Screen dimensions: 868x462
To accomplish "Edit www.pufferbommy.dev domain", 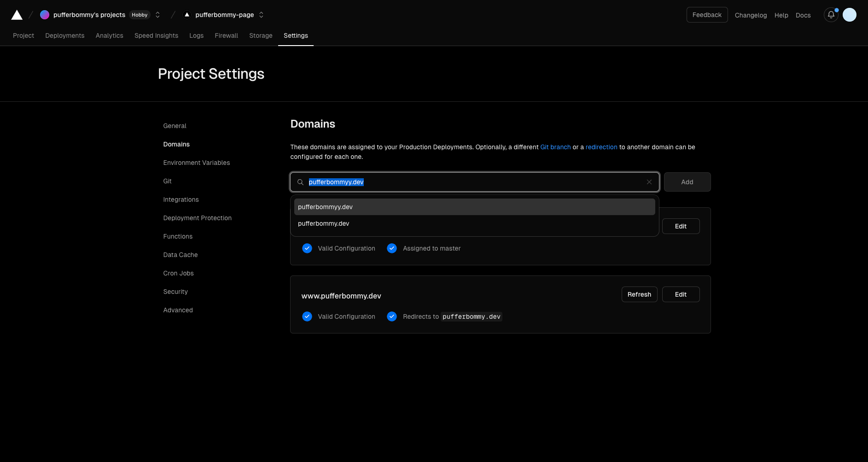I will [681, 294].
